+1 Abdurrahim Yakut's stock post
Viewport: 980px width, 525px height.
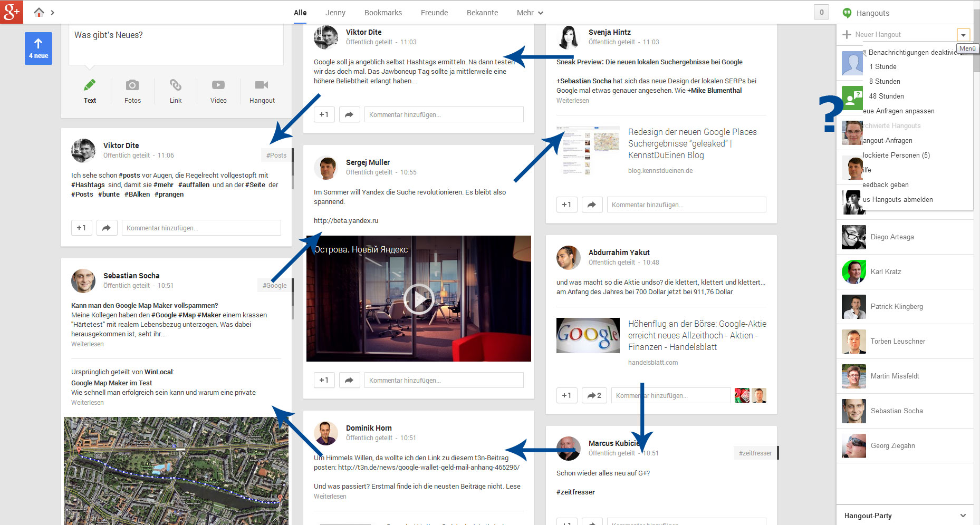(566, 395)
